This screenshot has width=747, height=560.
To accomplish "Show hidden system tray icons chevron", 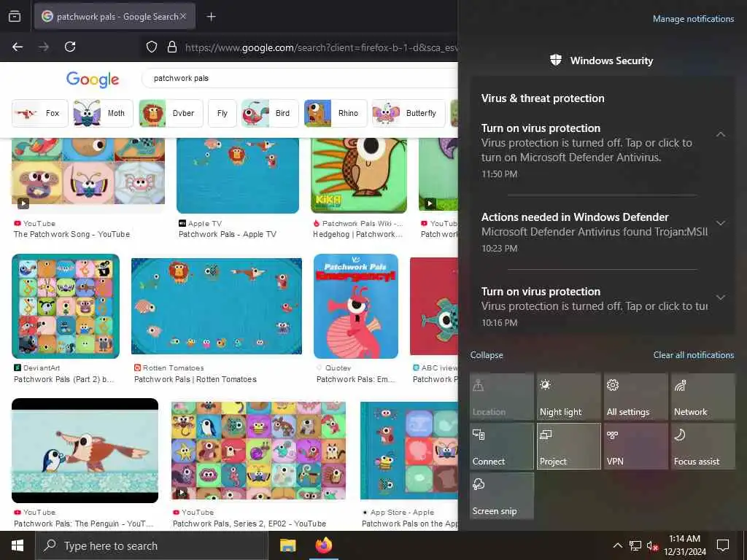I will (x=617, y=545).
